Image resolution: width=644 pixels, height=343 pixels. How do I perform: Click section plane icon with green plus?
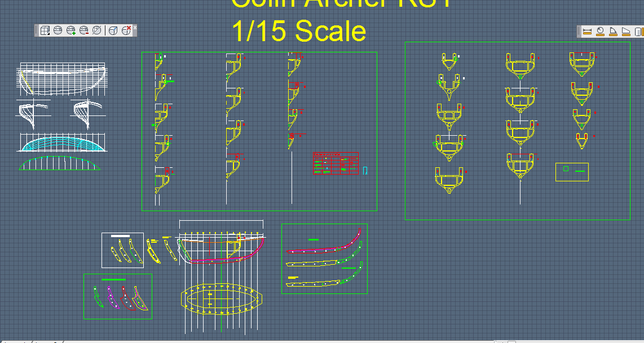(71, 30)
